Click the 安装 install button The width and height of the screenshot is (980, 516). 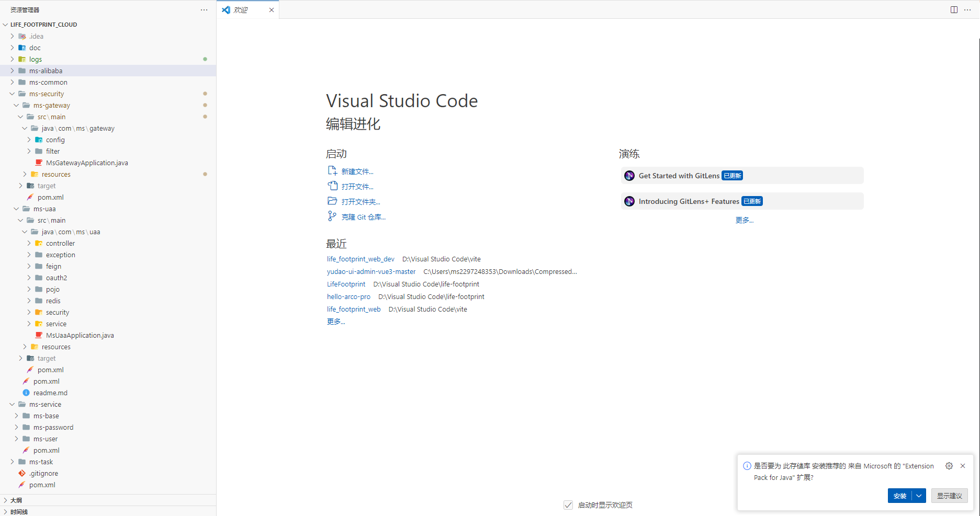(x=900, y=496)
